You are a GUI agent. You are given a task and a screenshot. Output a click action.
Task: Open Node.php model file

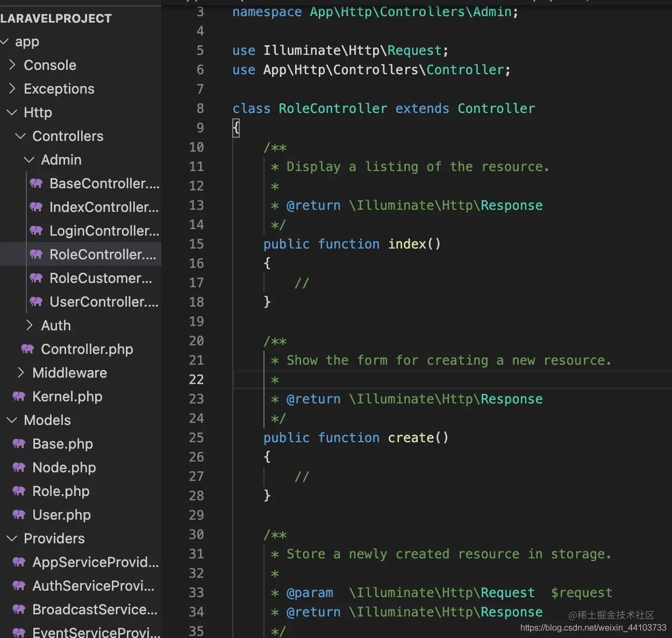point(81,467)
